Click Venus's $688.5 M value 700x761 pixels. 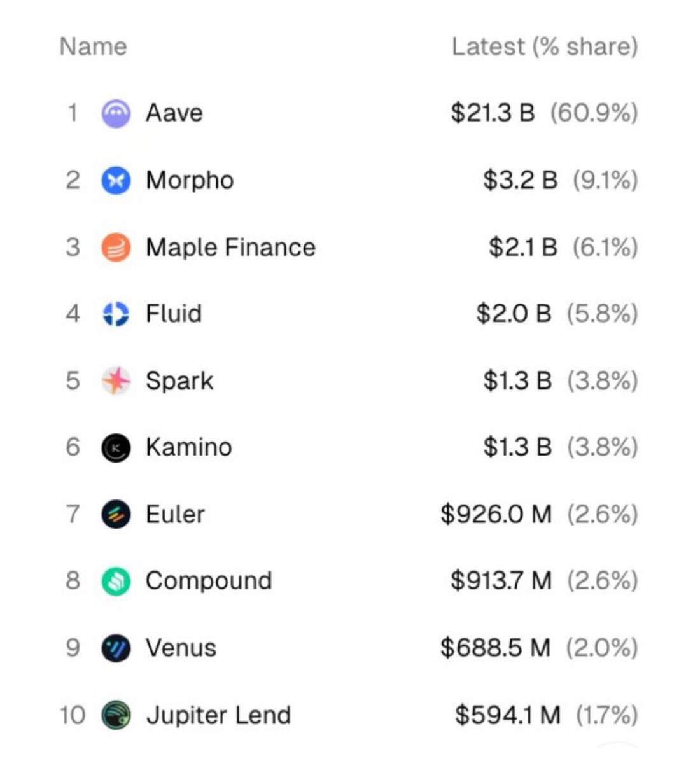pyautogui.click(x=495, y=648)
